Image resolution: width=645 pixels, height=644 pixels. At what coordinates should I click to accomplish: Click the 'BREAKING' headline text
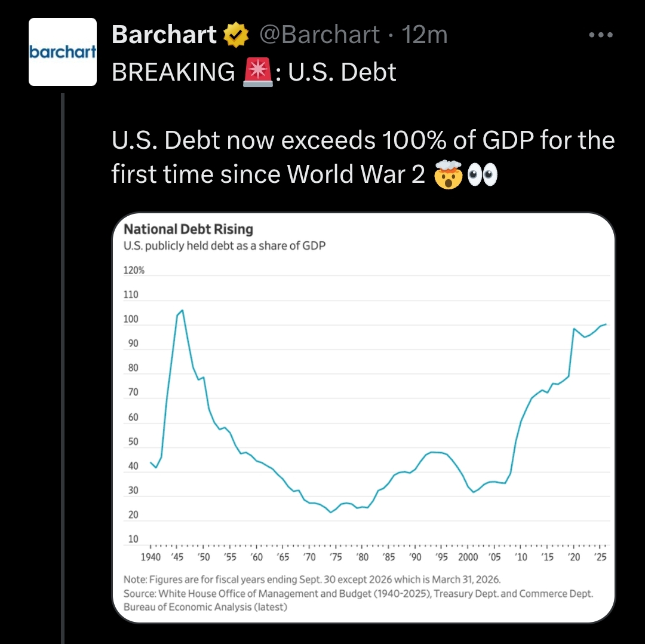pyautogui.click(x=173, y=72)
